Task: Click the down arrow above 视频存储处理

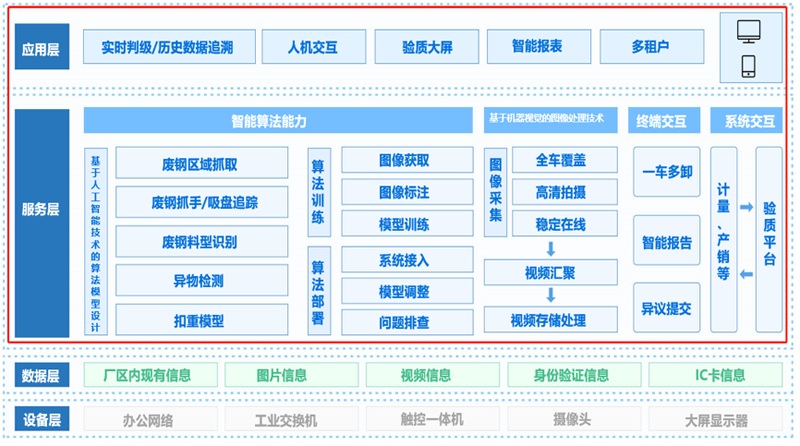Action: click(x=549, y=296)
